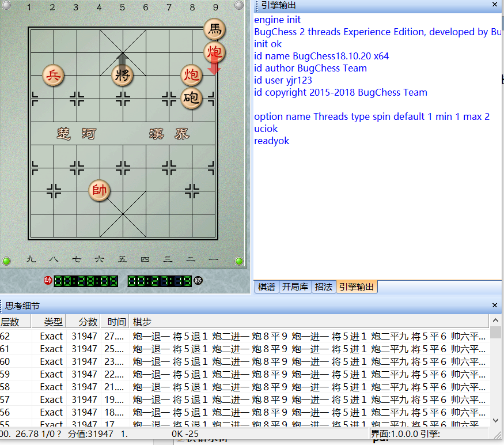This screenshot has width=504, height=445.
Task: Select the red 帥 king piece on the board
Action: [99, 190]
